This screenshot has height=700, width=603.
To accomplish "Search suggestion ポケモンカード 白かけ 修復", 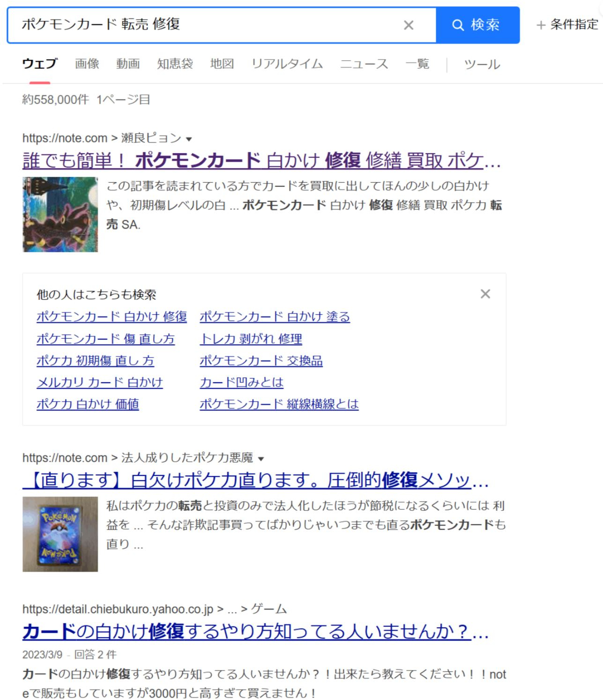I will (112, 317).
